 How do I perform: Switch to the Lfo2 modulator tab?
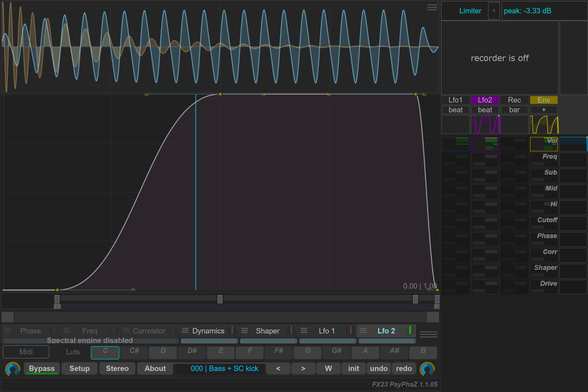click(485, 100)
